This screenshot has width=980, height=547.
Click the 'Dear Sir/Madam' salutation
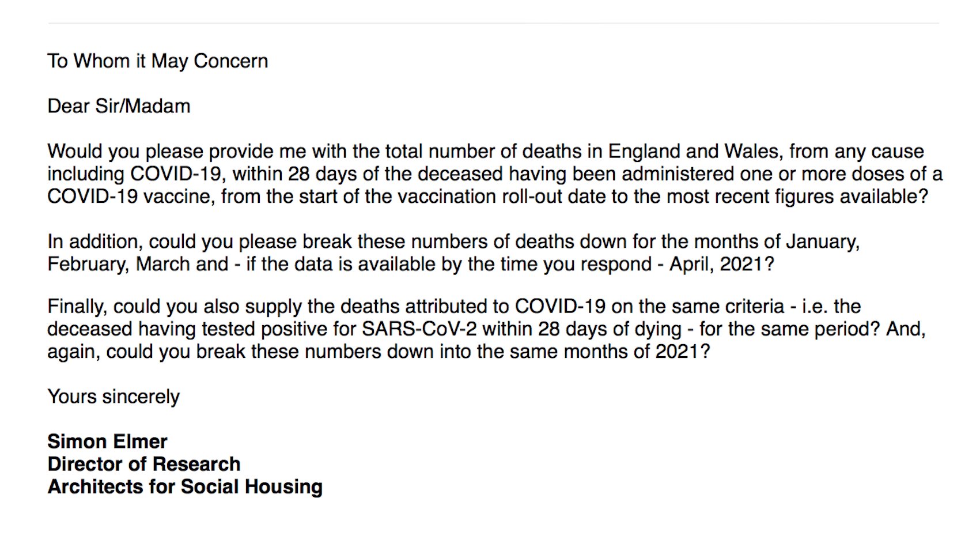119,106
